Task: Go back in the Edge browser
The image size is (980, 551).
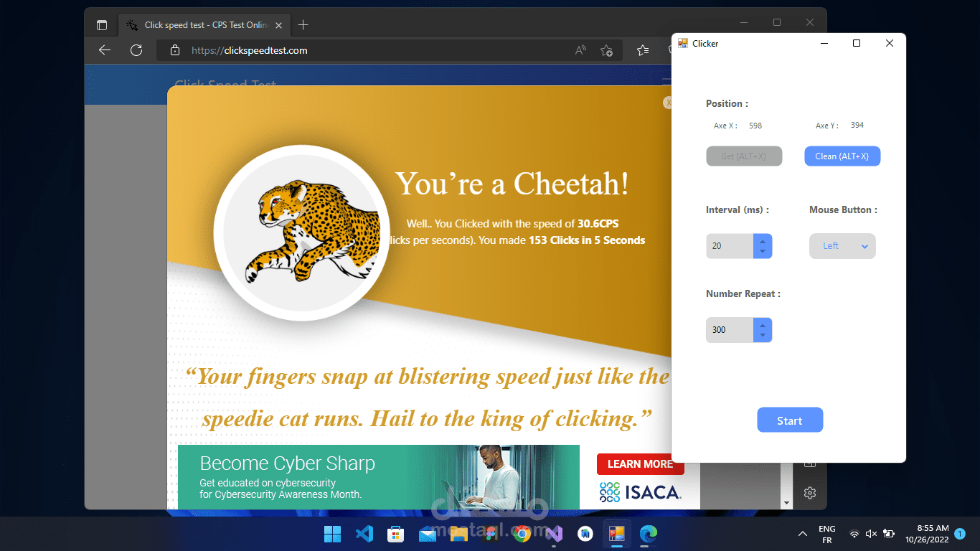Action: [105, 50]
